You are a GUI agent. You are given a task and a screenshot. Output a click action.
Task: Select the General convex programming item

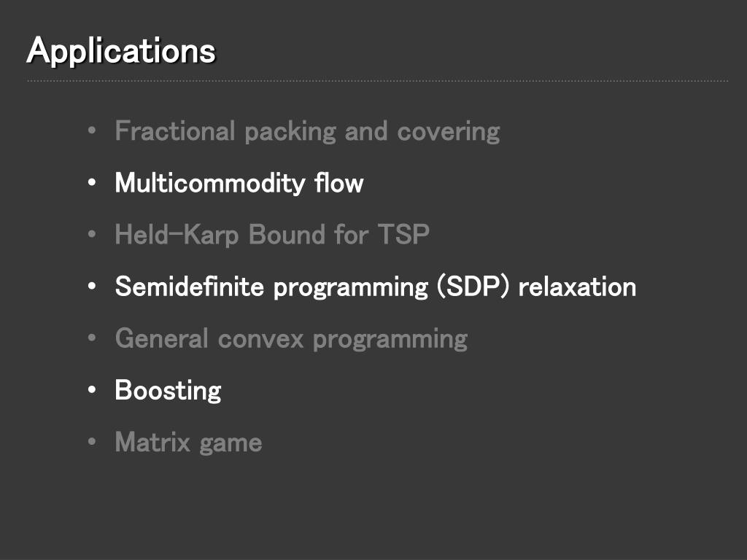[291, 339]
